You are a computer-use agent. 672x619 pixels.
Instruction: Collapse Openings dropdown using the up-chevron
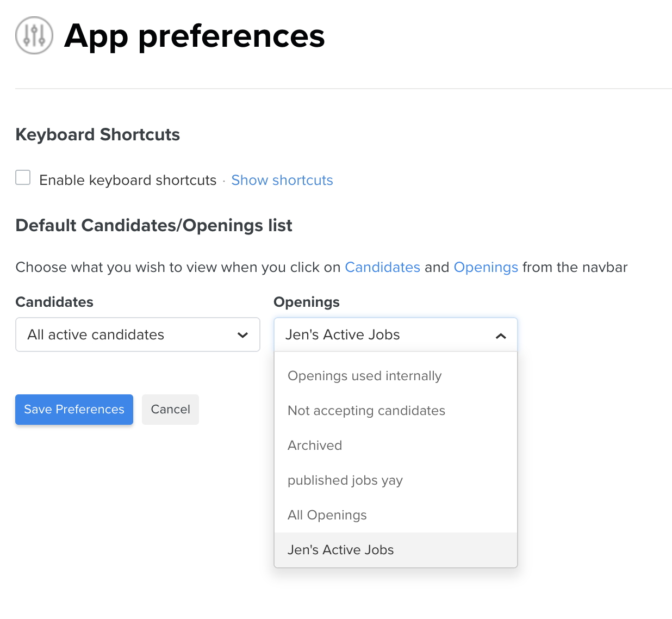click(x=501, y=336)
